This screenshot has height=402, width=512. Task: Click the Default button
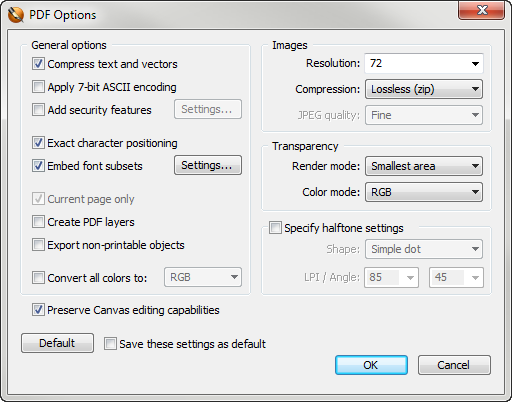click(57, 343)
